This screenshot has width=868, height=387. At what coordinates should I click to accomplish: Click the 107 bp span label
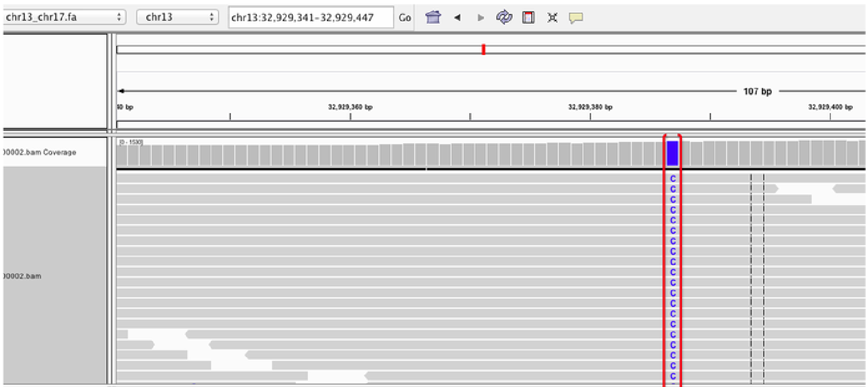pos(757,92)
